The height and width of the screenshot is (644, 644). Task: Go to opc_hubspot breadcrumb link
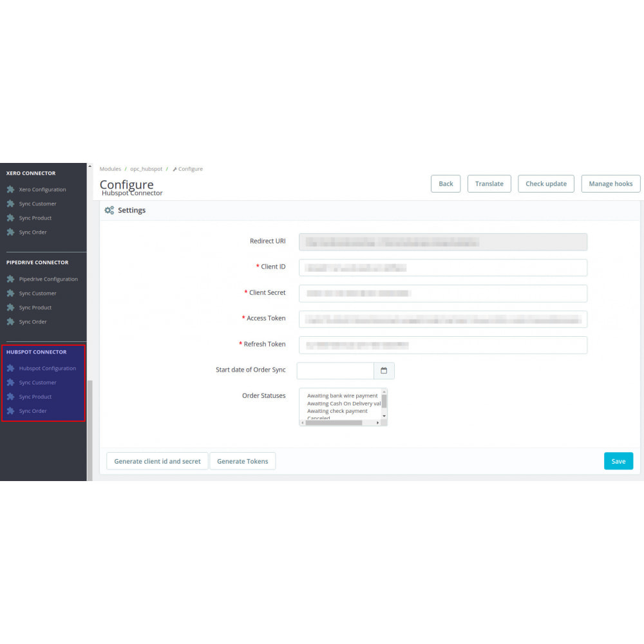coord(146,169)
